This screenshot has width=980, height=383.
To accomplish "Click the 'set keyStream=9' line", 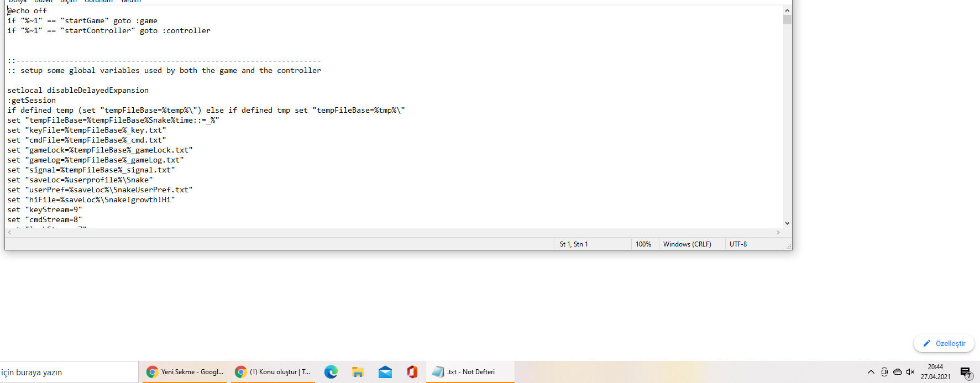I will pos(45,209).
